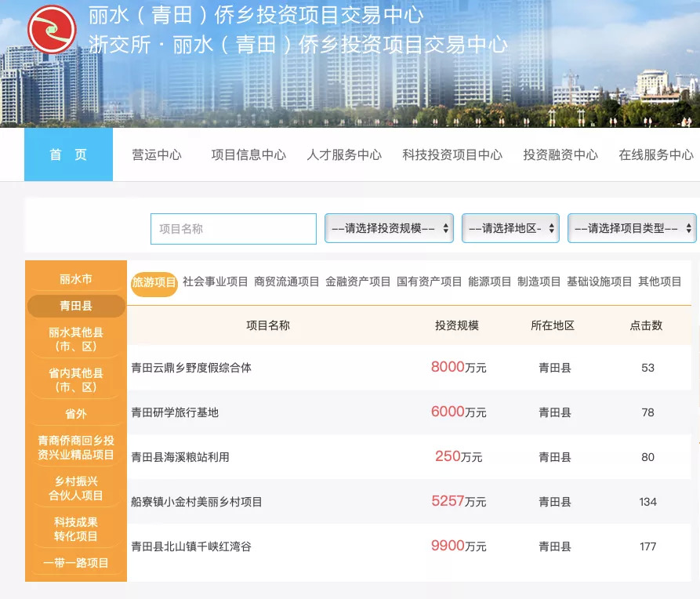Click the red circular site logo
This screenshot has width=700, height=599.
point(52,29)
